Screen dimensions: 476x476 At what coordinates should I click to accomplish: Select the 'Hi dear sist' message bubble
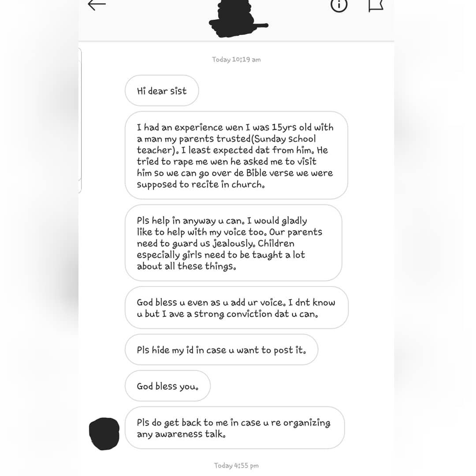point(162,90)
